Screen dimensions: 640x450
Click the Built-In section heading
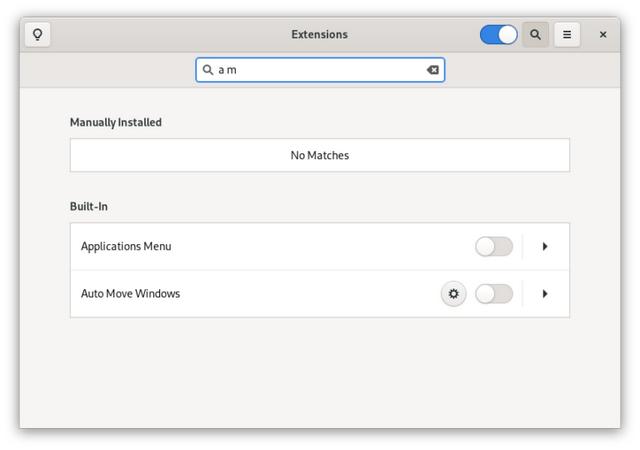click(89, 206)
